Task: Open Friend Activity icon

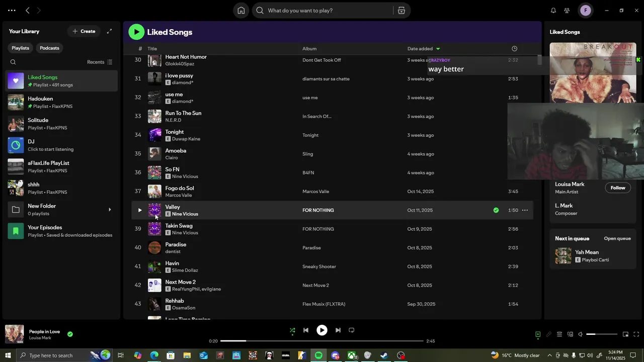Action: (567, 11)
